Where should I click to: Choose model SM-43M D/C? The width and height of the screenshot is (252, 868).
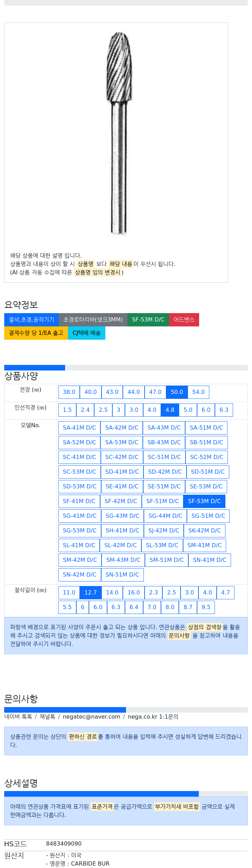(x=123, y=560)
